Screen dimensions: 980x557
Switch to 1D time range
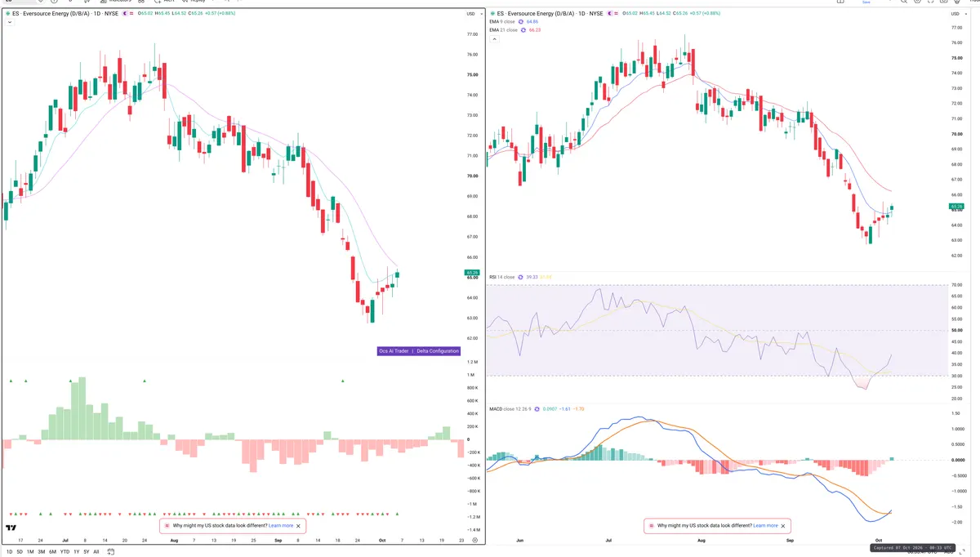point(10,552)
